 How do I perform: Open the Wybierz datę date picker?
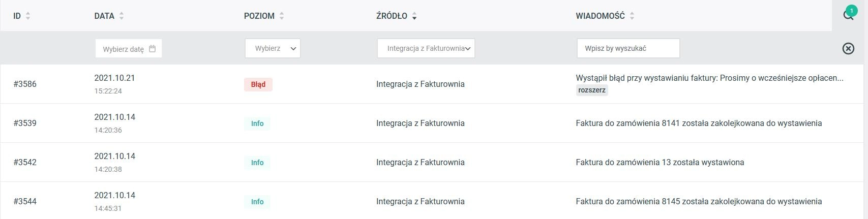point(129,49)
